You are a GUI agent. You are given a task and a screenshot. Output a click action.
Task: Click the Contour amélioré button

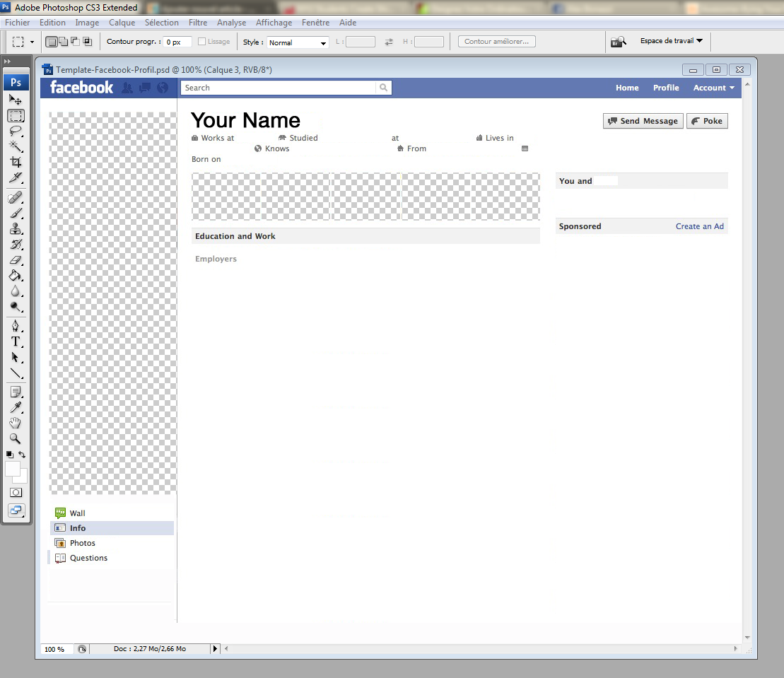[496, 42]
